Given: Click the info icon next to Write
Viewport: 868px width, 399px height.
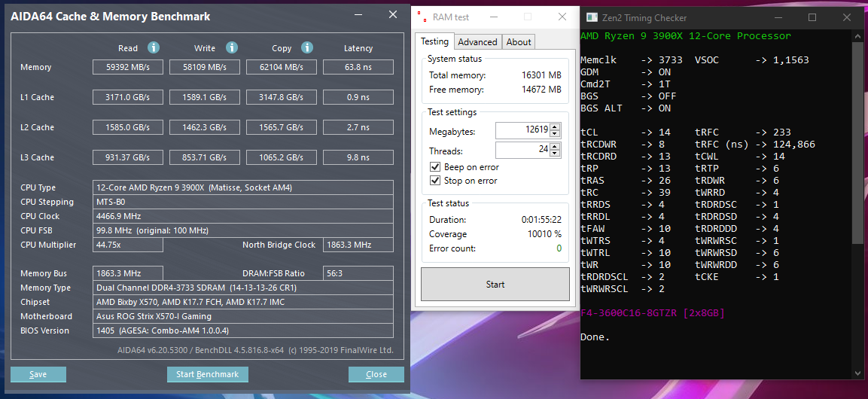Looking at the screenshot, I should point(231,47).
